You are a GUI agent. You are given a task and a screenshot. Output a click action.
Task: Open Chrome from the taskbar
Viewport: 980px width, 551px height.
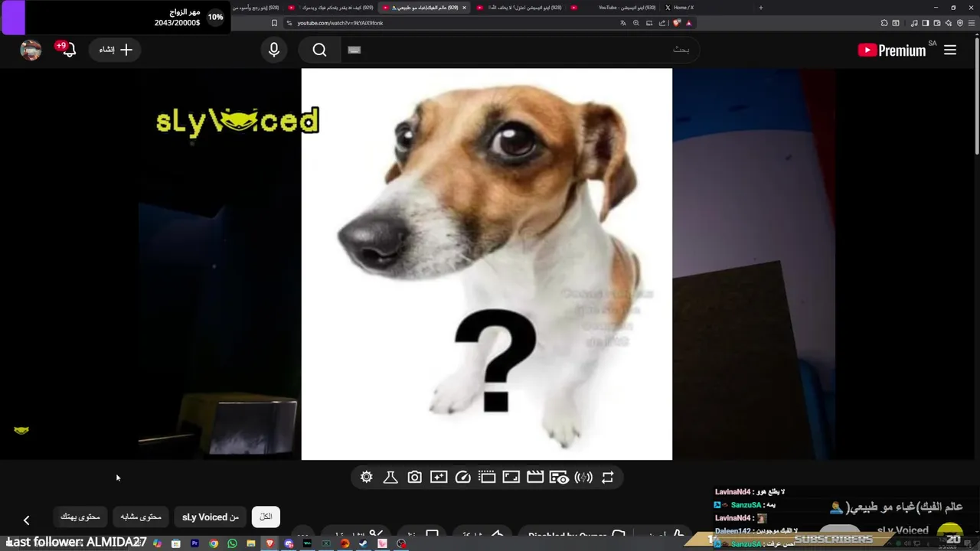[214, 543]
